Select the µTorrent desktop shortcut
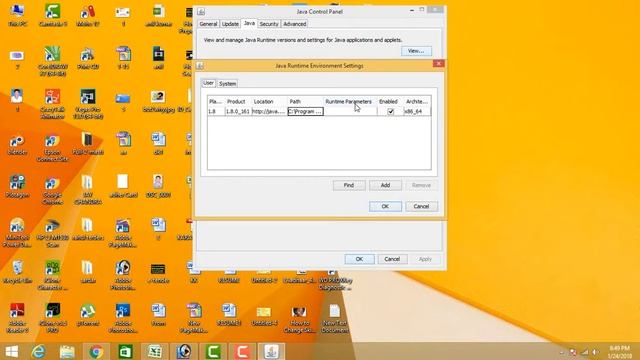640x360 pixels. pos(88,315)
